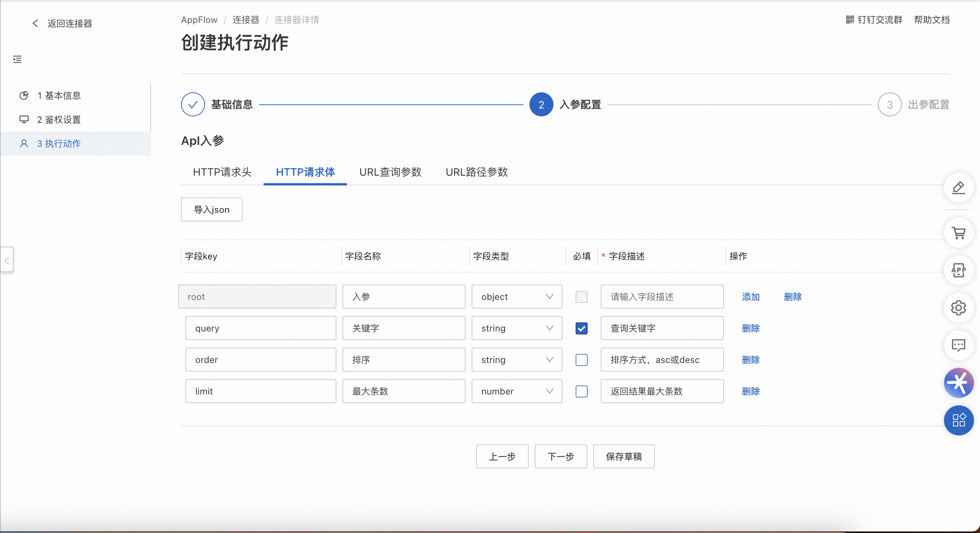Click the 保存草稿 button

click(624, 456)
